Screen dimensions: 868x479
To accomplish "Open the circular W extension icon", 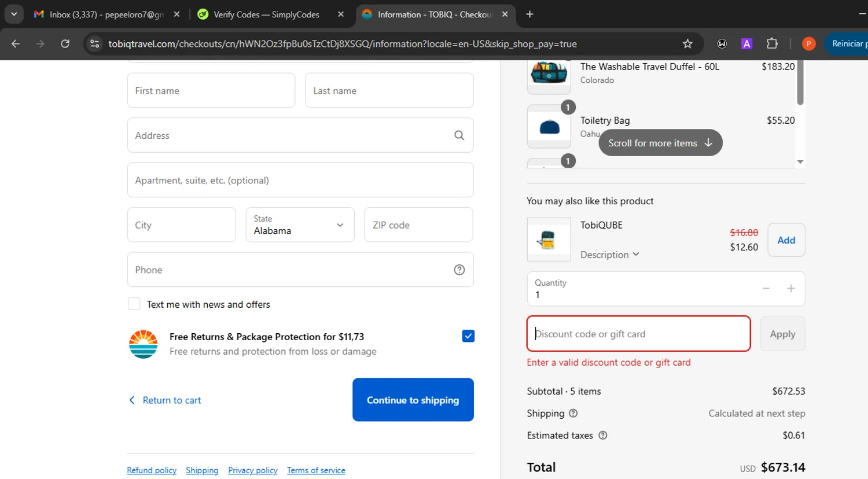I will coord(722,44).
